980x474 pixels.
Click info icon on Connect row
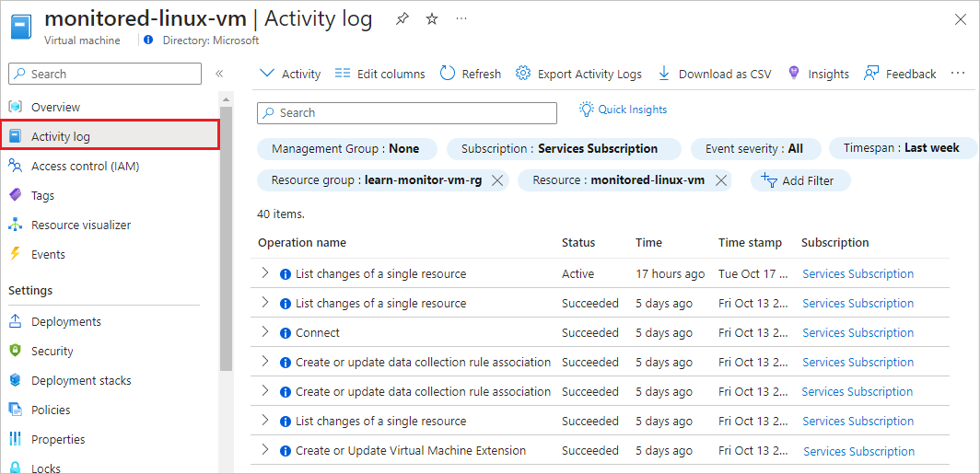point(286,333)
